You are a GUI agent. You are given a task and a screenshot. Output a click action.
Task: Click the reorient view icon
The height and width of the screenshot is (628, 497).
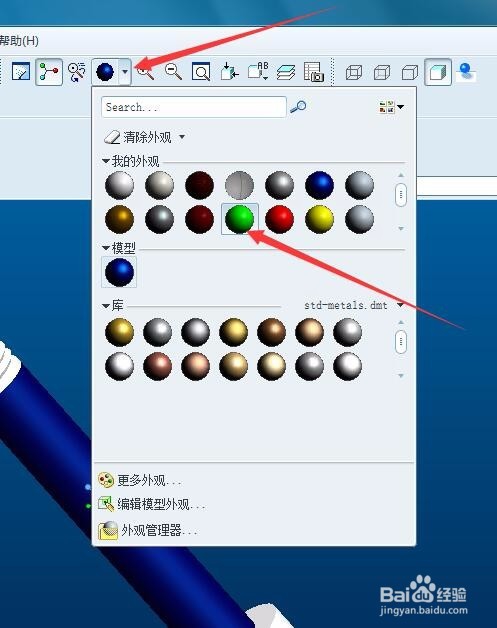pyautogui.click(x=229, y=72)
